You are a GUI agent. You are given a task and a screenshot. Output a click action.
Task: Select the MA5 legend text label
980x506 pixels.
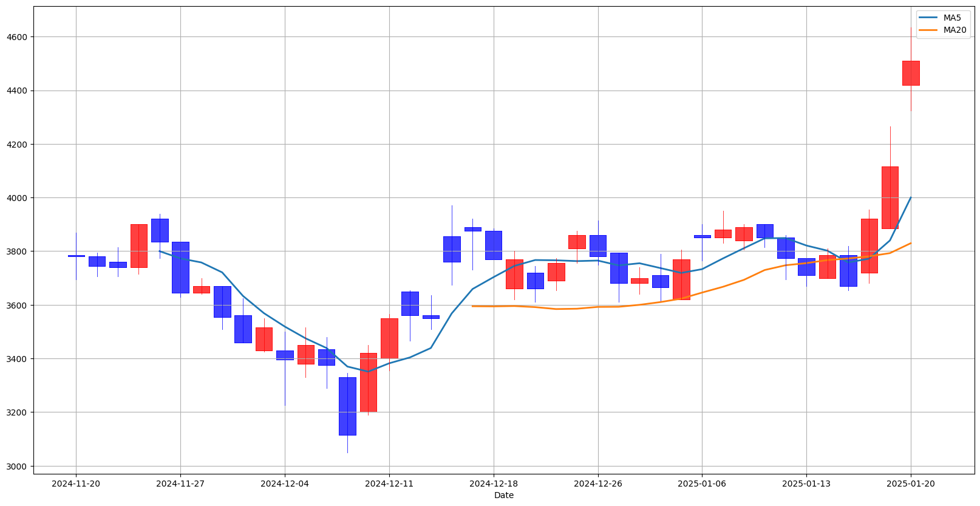pyautogui.click(x=952, y=18)
